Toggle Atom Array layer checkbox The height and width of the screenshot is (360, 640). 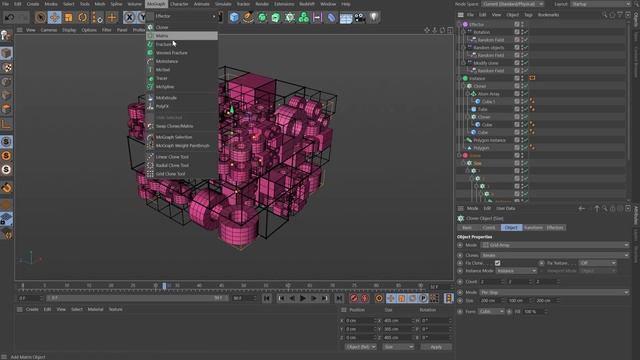pyautogui.click(x=517, y=94)
